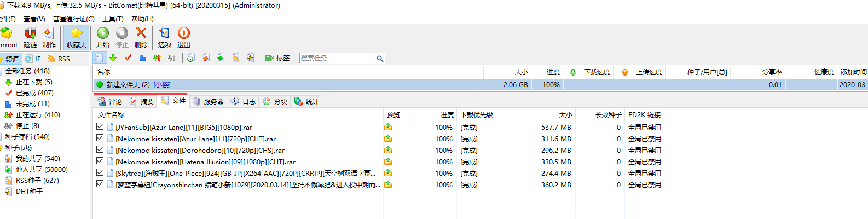Uncheck the Dorohedoro 720p CHS file checkbox
This screenshot has width=868, height=219.
(100, 149)
